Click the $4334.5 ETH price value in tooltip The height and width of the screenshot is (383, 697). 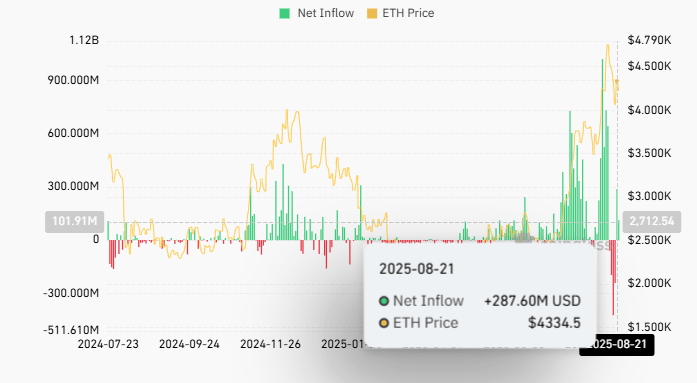point(554,323)
